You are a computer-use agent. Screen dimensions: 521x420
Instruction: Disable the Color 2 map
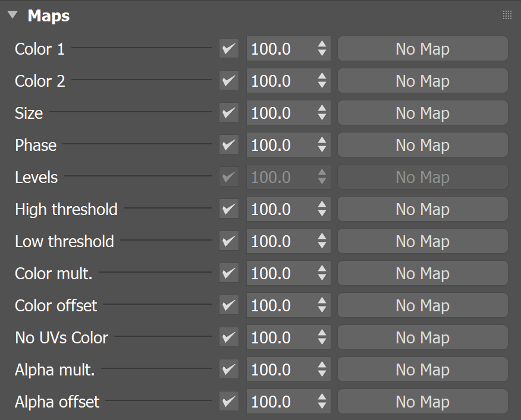pos(228,81)
